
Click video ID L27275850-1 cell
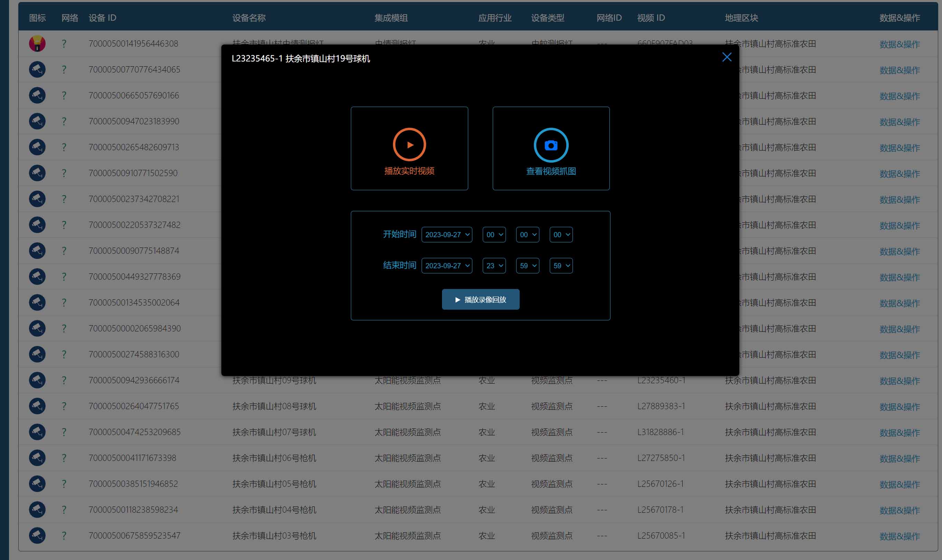point(661,458)
